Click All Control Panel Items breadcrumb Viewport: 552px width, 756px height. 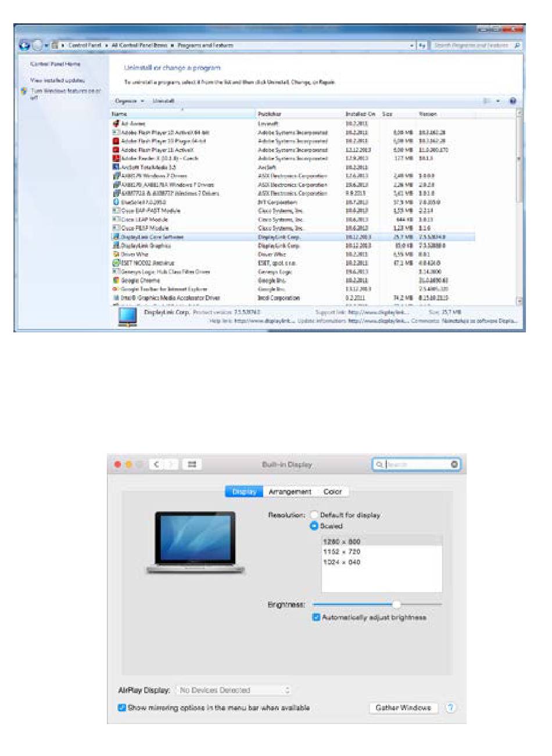point(139,45)
